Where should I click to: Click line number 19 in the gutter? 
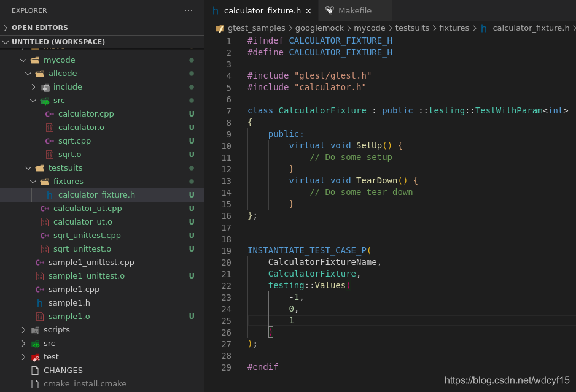point(226,251)
